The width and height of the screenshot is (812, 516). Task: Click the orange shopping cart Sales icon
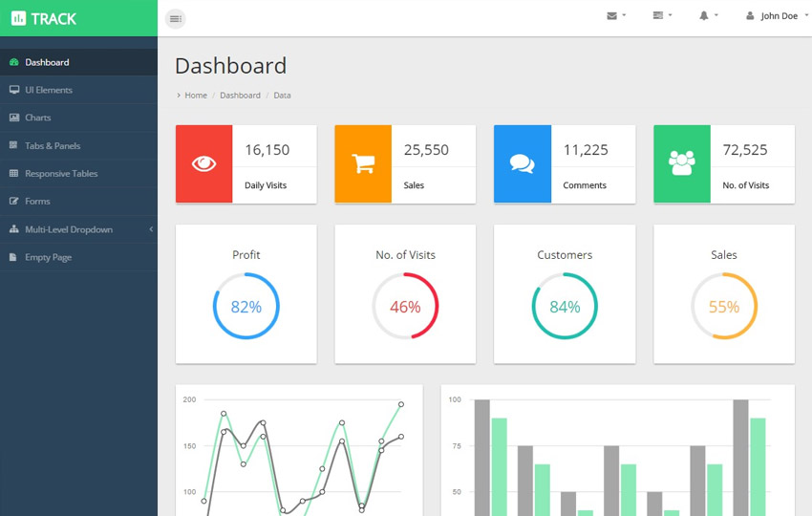tap(363, 163)
